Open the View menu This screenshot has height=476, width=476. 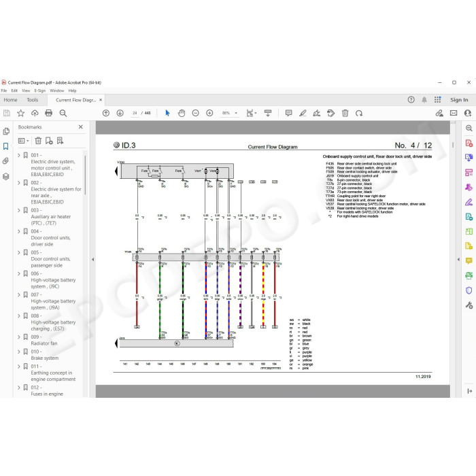point(26,90)
